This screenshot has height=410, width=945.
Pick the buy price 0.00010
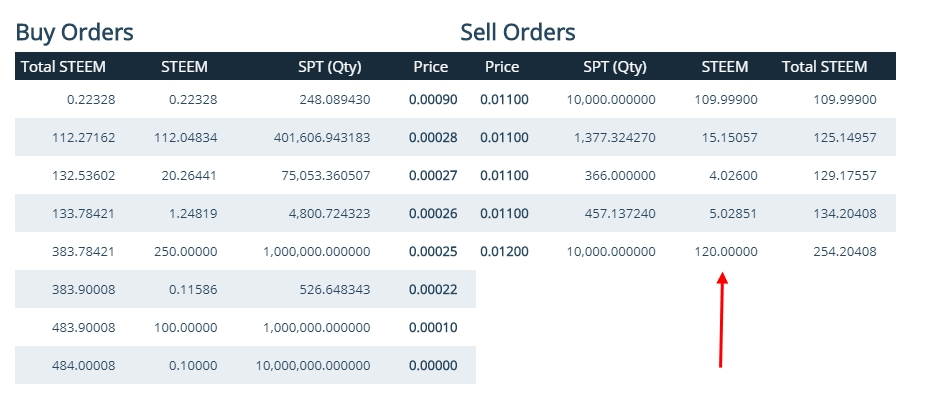click(x=432, y=327)
